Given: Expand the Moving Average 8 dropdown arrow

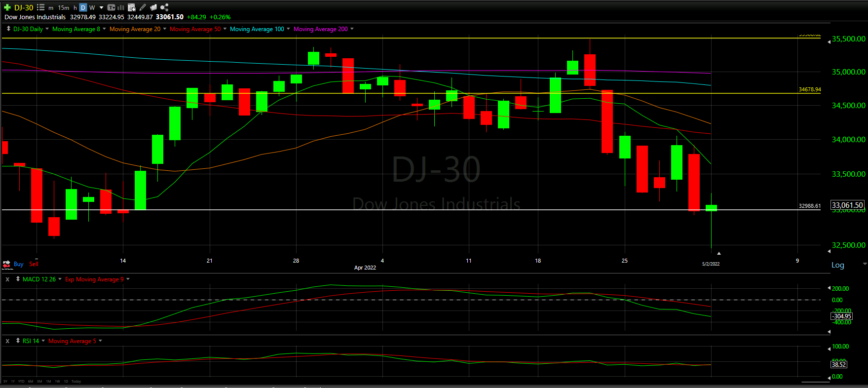Looking at the screenshot, I should click(x=104, y=29).
